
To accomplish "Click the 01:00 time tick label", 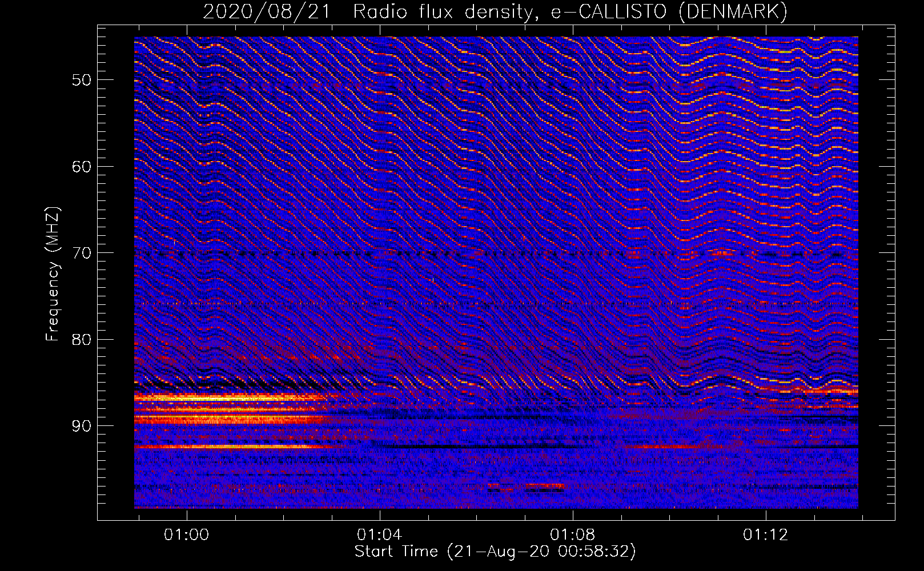I will point(186,535).
